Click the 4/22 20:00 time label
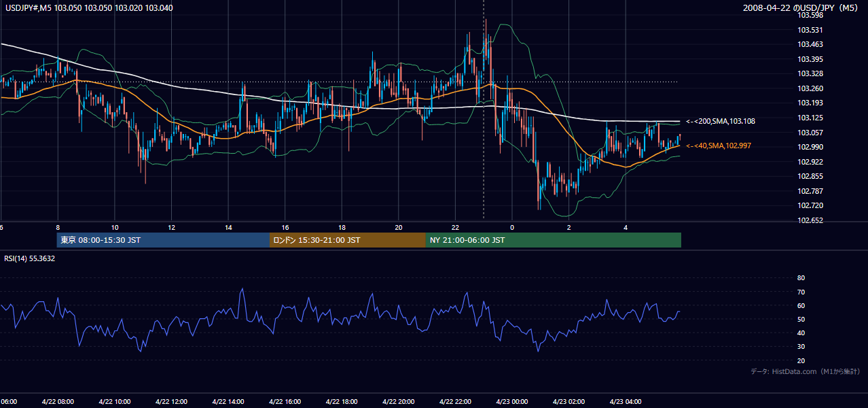This screenshot has height=408, width=868. 399,402
